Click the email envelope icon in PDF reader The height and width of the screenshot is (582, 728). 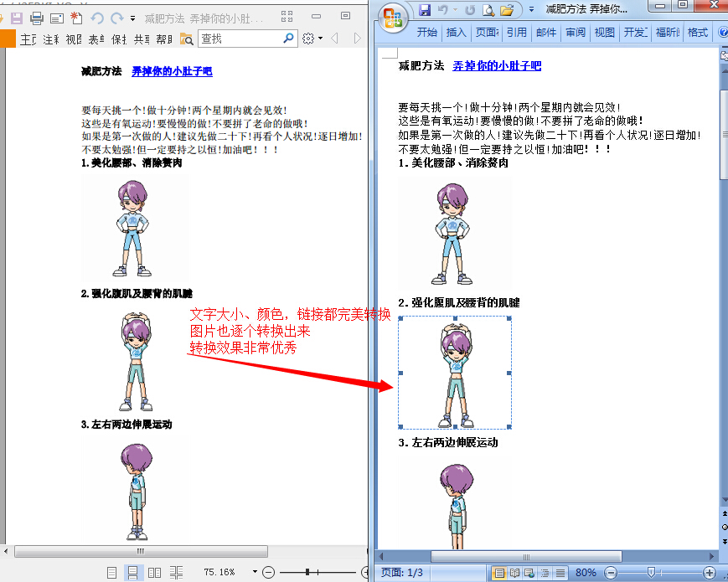(57, 18)
